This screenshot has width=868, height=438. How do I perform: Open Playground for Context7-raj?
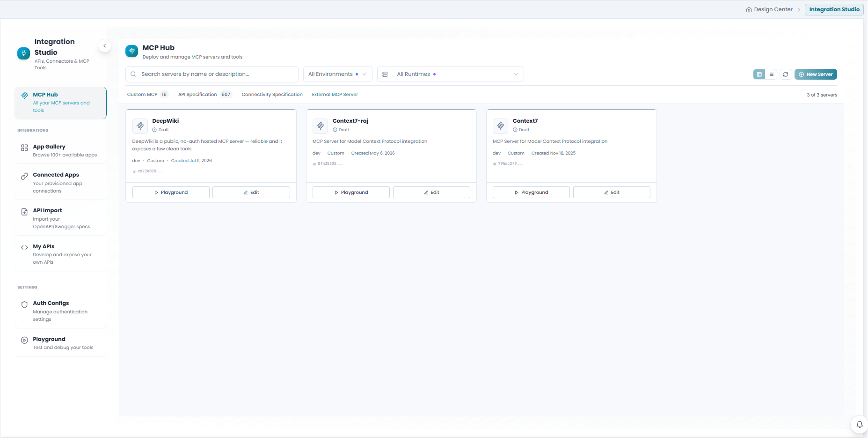coord(351,192)
